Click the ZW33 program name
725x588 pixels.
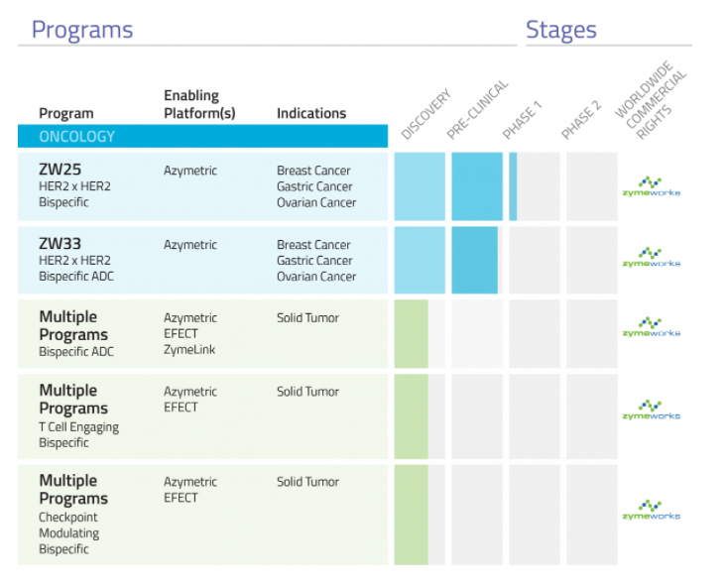(x=60, y=244)
